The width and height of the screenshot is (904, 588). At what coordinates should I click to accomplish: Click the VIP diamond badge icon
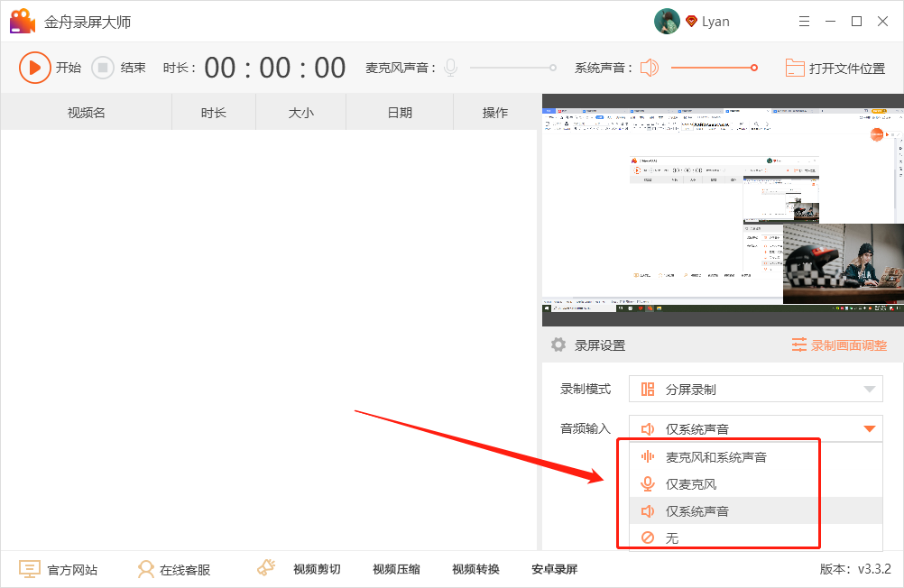click(x=691, y=22)
